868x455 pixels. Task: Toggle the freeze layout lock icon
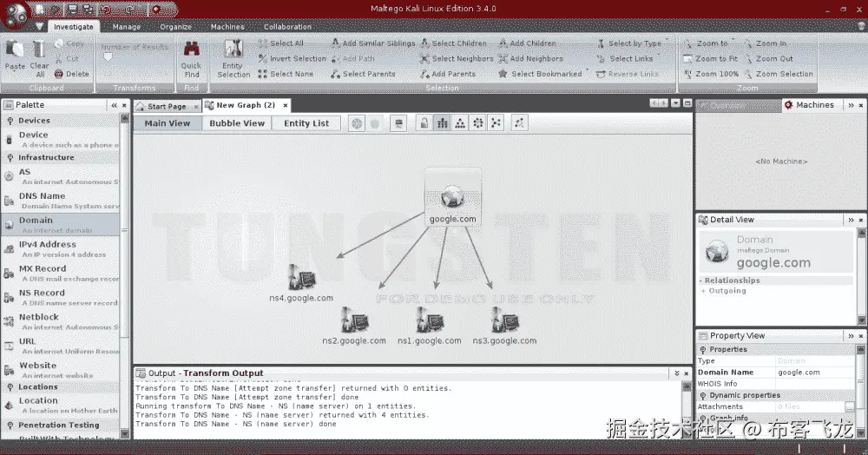[x=424, y=123]
